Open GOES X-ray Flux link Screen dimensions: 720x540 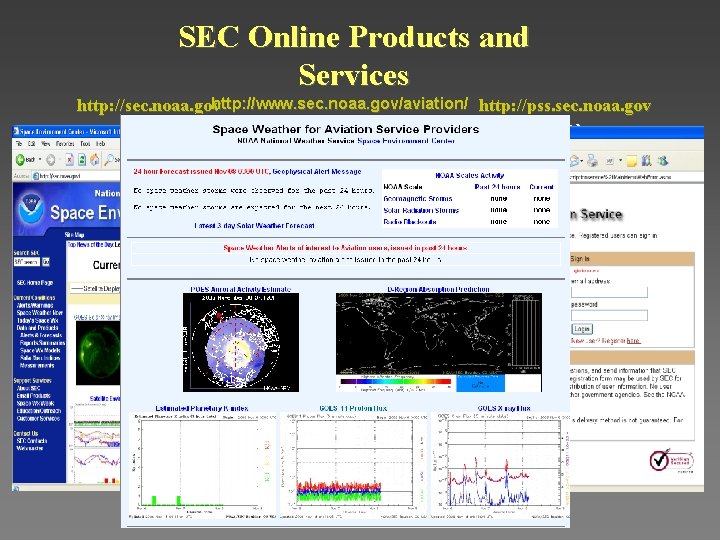(504, 408)
